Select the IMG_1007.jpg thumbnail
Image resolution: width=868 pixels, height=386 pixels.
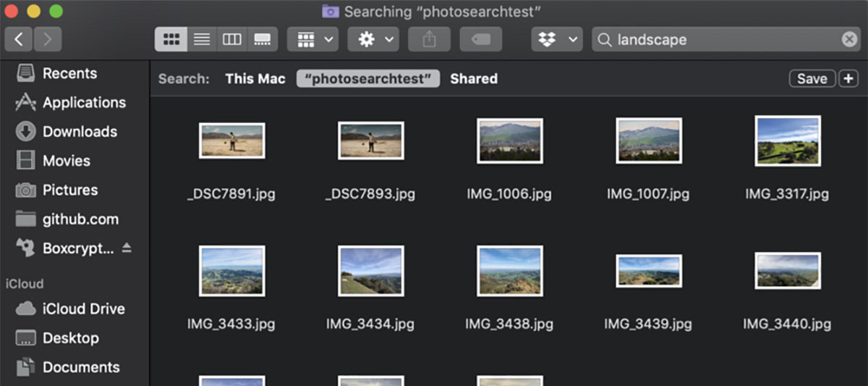649,140
